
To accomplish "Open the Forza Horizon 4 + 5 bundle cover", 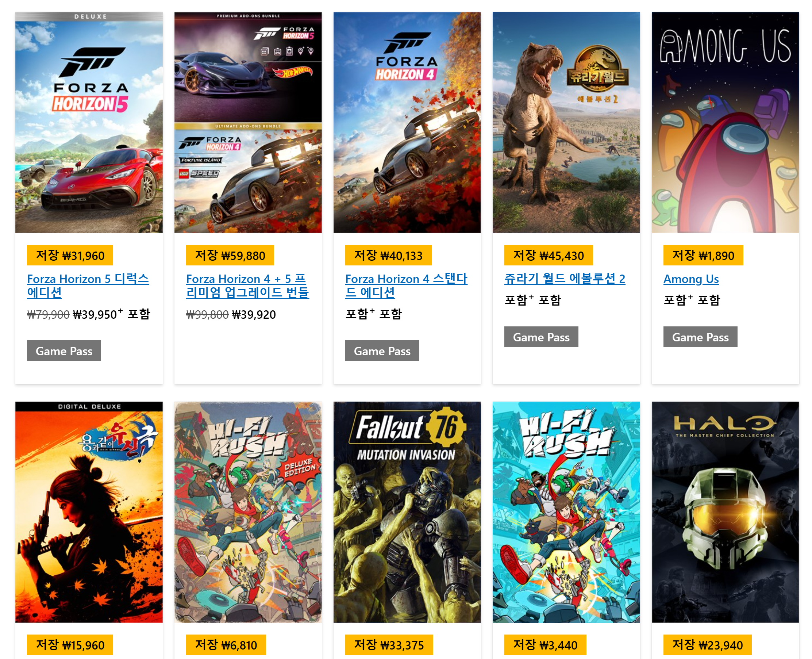I will coord(248,123).
